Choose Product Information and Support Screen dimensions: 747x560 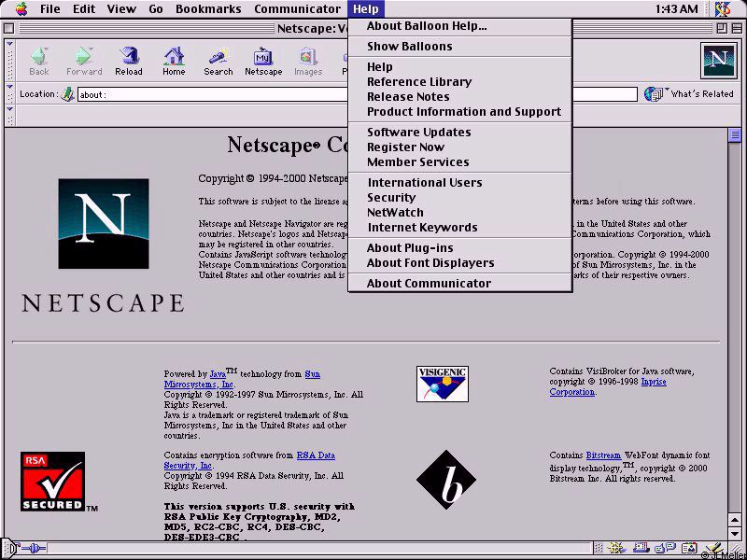click(460, 111)
